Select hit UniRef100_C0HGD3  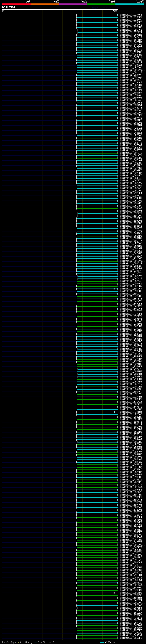(131, 341)
